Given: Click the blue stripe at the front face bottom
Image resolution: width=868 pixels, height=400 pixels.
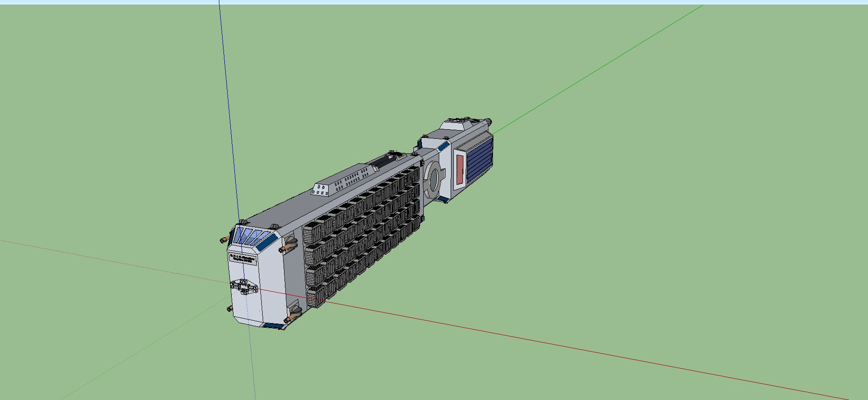Looking at the screenshot, I should tap(273, 325).
